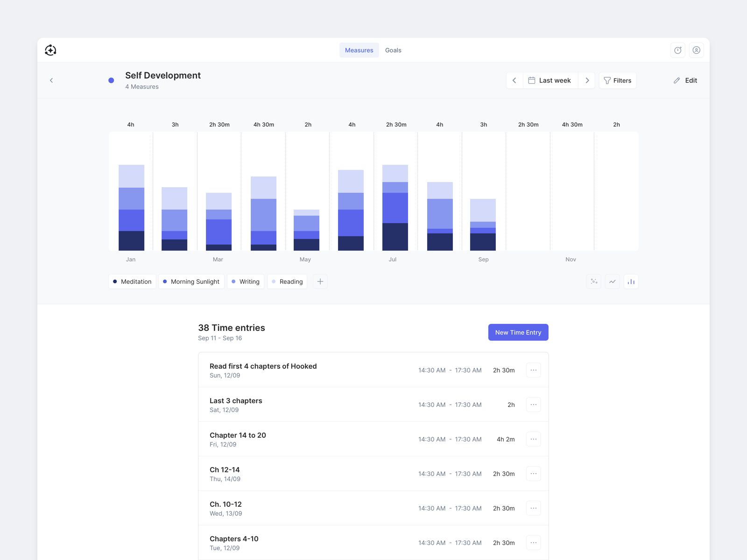Add a new measure with the plus icon
This screenshot has width=747, height=560.
320,281
